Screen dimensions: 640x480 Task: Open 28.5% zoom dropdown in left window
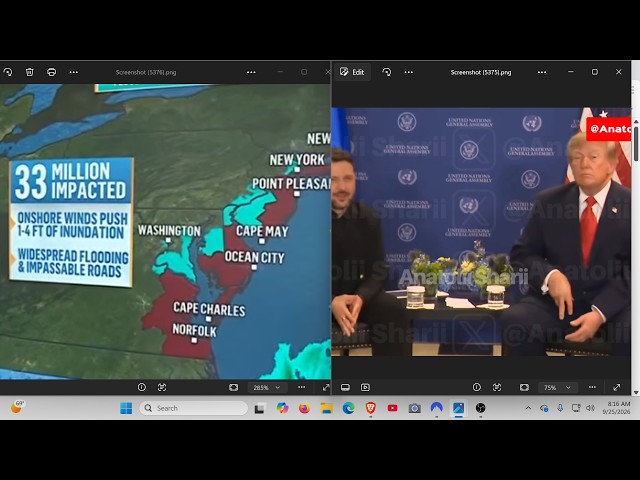click(267, 387)
